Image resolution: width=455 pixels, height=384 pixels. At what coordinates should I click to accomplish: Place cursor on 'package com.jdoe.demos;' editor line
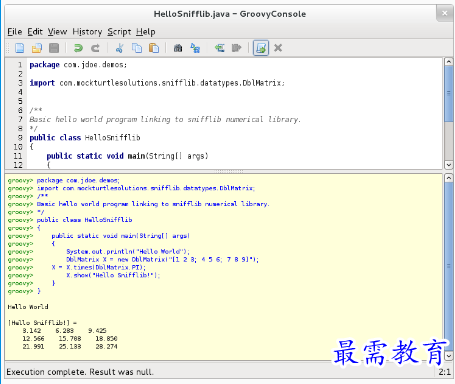pyautogui.click(x=78, y=65)
